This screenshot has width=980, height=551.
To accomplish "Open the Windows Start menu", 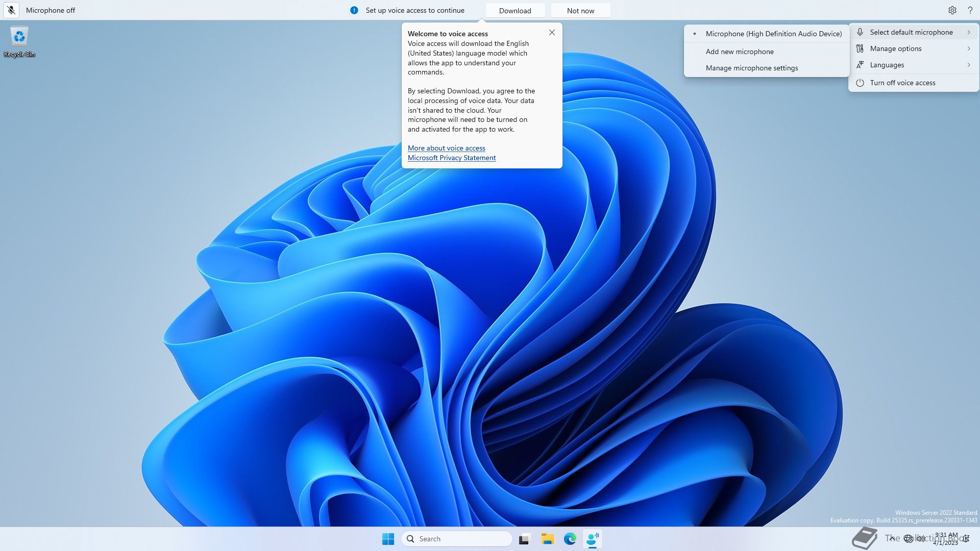I will pyautogui.click(x=388, y=539).
